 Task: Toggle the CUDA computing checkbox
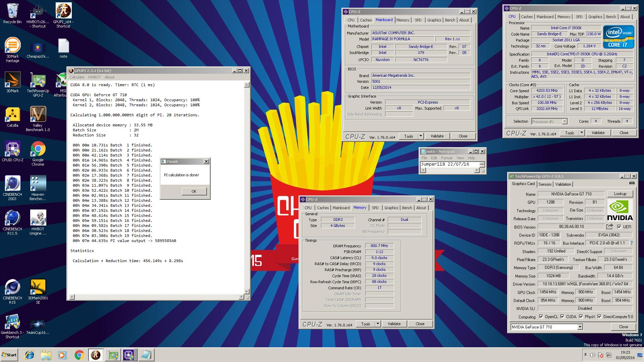(x=562, y=316)
